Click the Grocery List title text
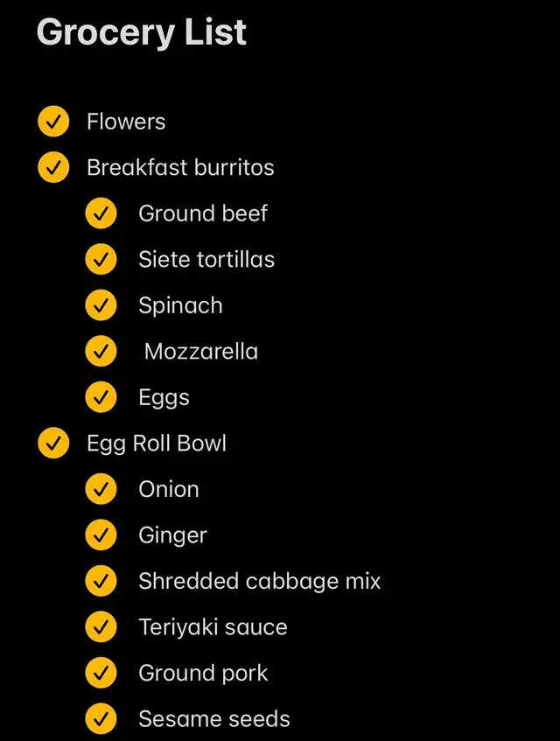This screenshot has height=741, width=560. (142, 33)
